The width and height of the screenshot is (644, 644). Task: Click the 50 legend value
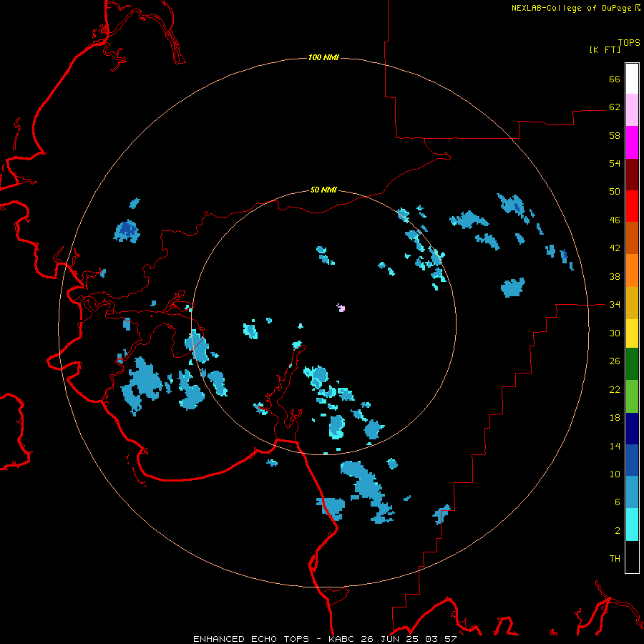click(615, 192)
